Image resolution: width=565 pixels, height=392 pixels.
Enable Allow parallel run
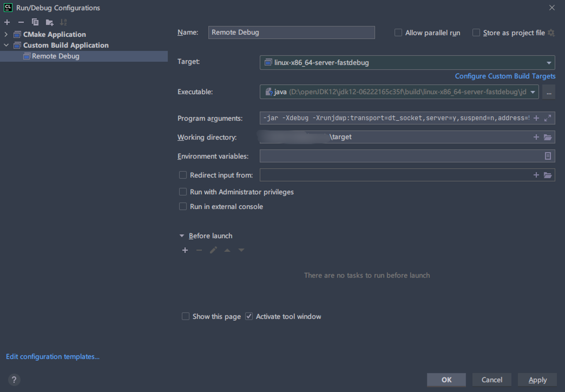point(398,33)
